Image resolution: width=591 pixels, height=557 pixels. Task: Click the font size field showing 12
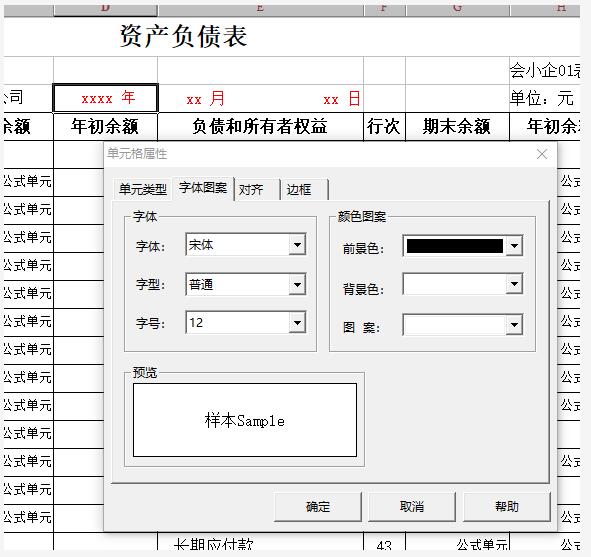[238, 323]
